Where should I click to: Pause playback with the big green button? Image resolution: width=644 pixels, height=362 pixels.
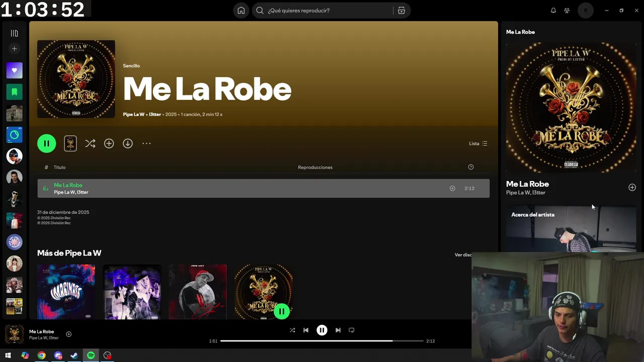46,143
